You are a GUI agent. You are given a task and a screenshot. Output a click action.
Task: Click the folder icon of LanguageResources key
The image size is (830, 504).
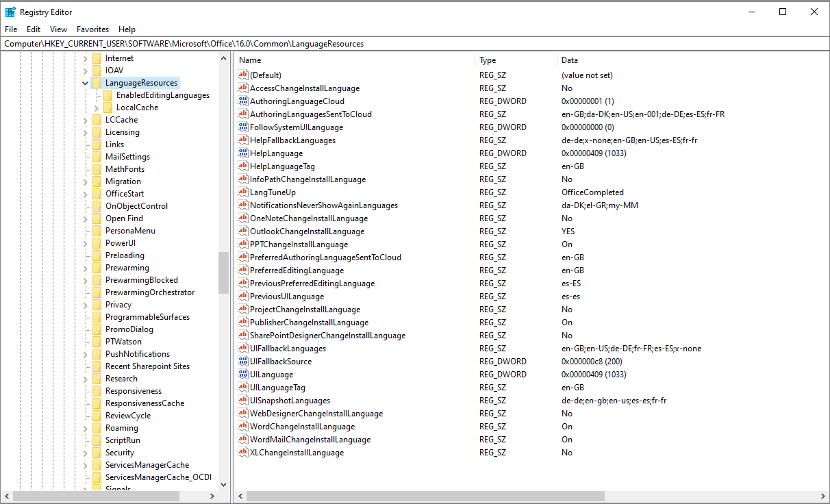[x=97, y=83]
